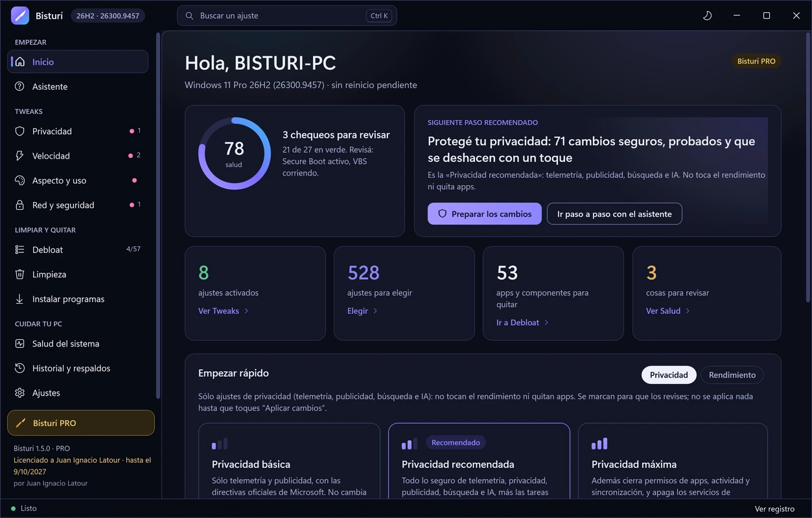
Task: Click the pink dot badge beside Aspecto y uso
Action: click(134, 181)
